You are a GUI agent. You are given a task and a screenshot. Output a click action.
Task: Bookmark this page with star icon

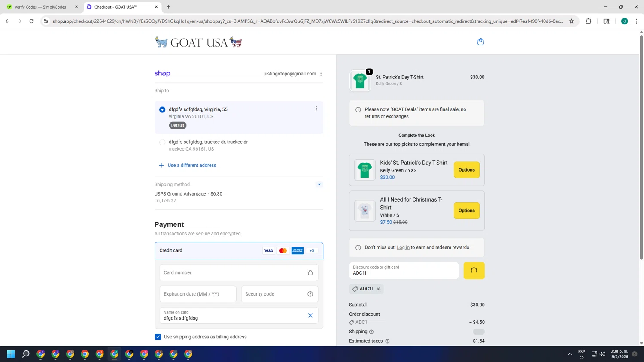click(571, 21)
